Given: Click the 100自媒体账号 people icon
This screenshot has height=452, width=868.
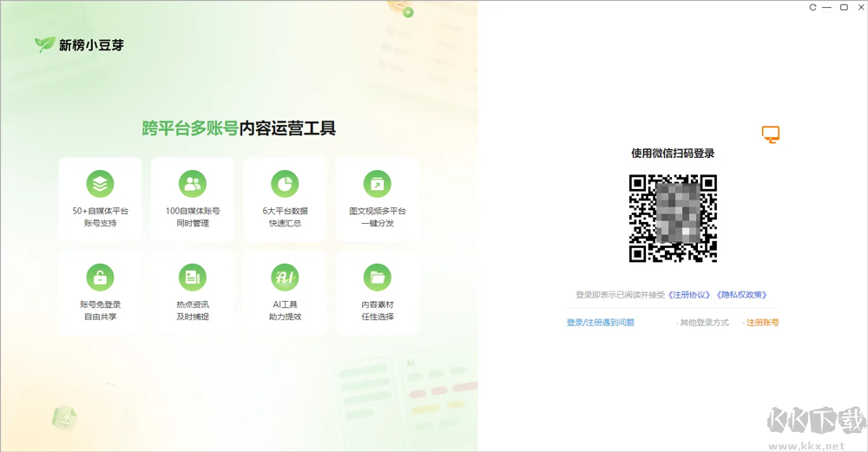Looking at the screenshot, I should [193, 184].
